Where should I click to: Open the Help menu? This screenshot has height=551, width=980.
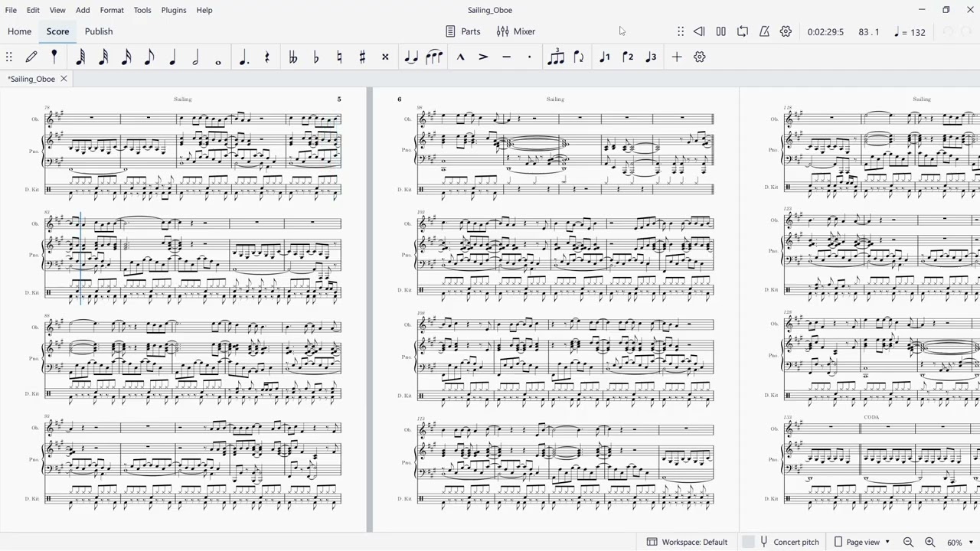tap(204, 10)
